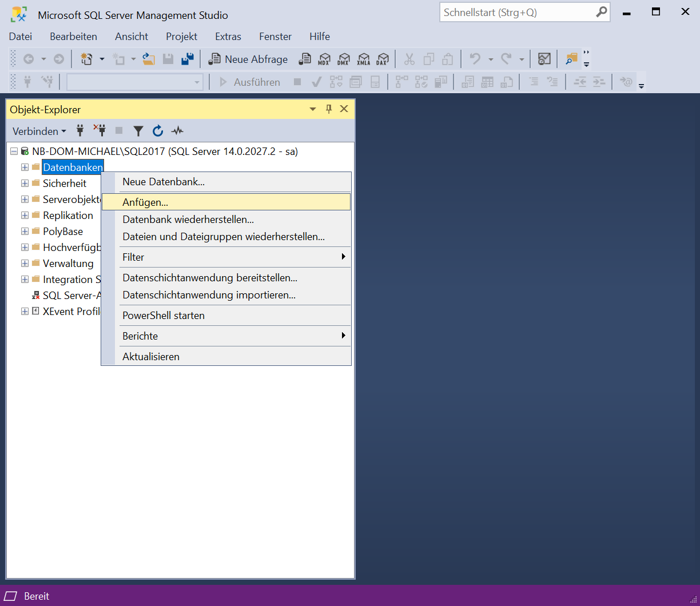Click the Save All icon
Screen dimensions: 700x606
coord(188,59)
